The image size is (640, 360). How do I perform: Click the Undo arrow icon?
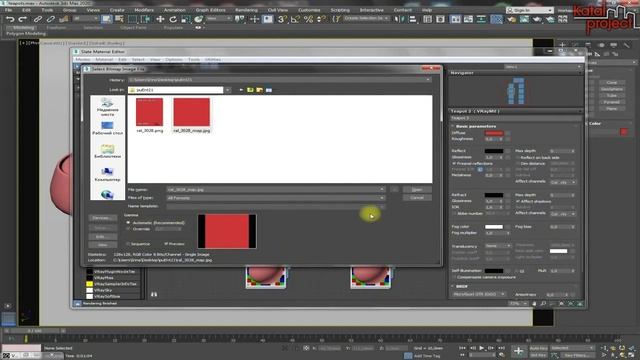click(x=10, y=19)
